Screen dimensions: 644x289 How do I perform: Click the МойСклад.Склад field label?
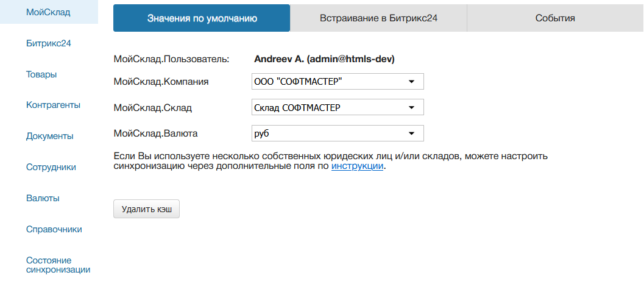[x=153, y=107]
